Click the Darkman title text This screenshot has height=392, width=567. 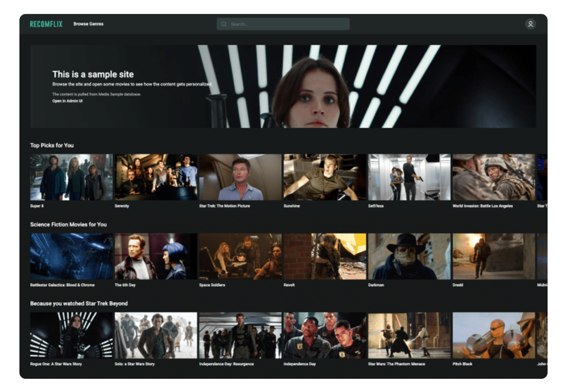tap(376, 285)
